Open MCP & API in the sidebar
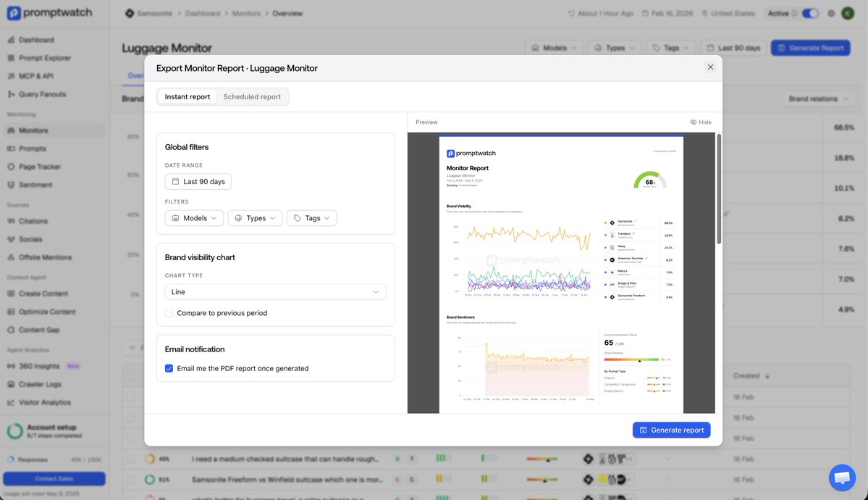Screen dimensions: 868x500 pos(36,76)
